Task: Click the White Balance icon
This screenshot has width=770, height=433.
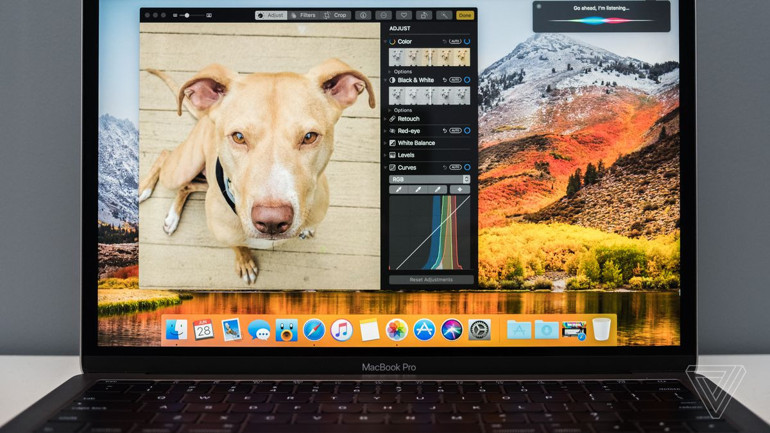Action: pos(392,143)
